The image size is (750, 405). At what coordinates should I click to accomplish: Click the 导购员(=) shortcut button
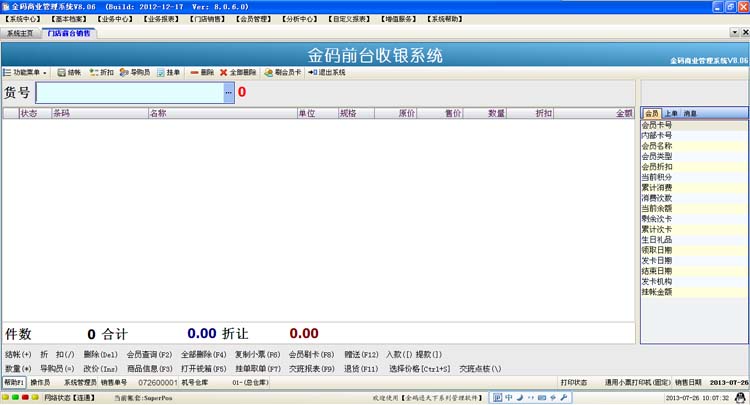pyautogui.click(x=57, y=369)
